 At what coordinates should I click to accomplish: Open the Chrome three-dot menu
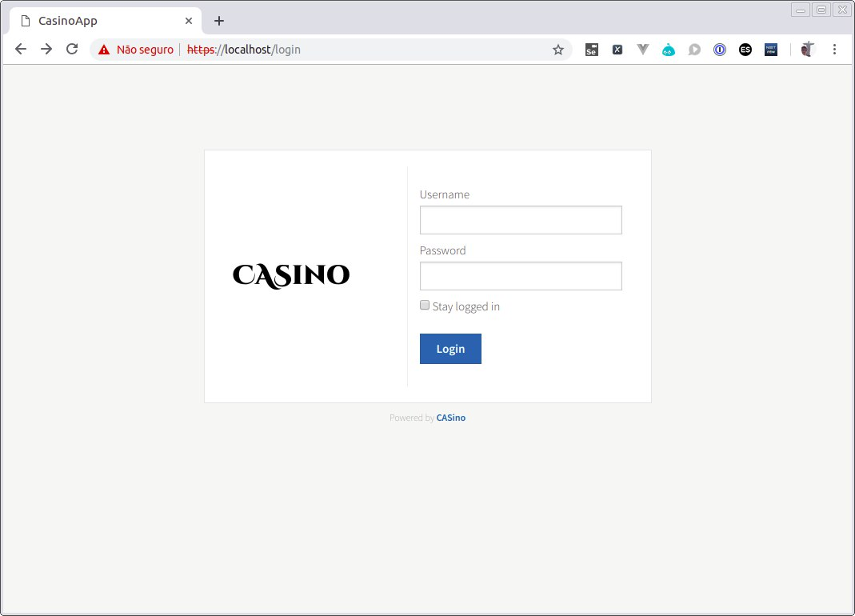click(x=834, y=50)
